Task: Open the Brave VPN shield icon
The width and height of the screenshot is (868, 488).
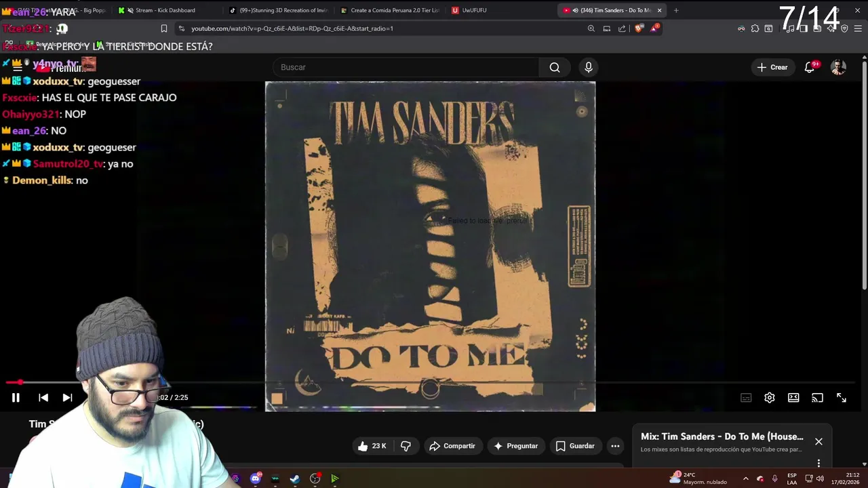Action: [844, 28]
